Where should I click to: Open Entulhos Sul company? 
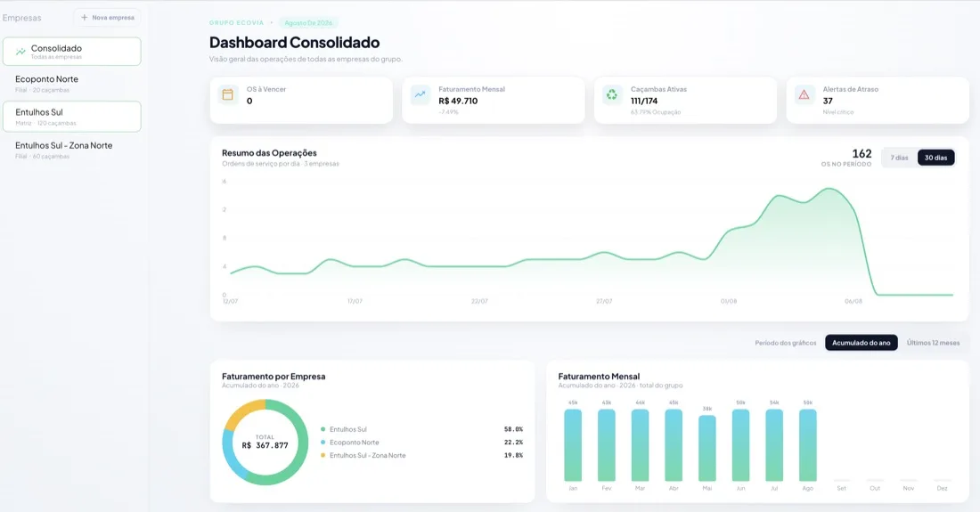coord(72,117)
